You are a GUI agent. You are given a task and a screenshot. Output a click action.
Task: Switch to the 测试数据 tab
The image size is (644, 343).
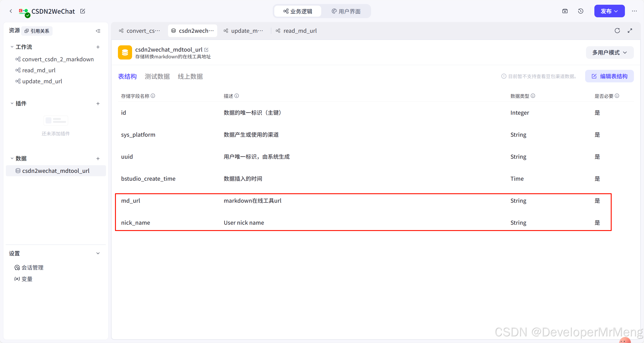[x=157, y=76]
